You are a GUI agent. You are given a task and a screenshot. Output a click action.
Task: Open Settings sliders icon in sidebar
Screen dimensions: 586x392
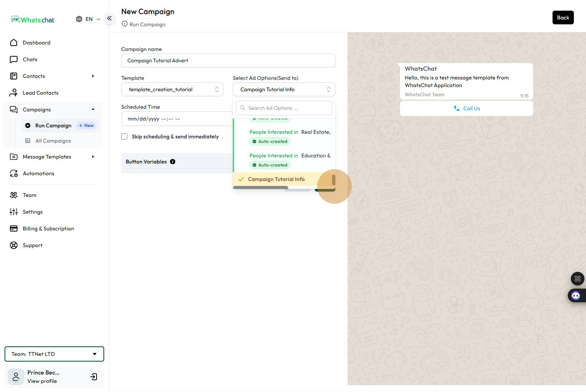pos(14,212)
